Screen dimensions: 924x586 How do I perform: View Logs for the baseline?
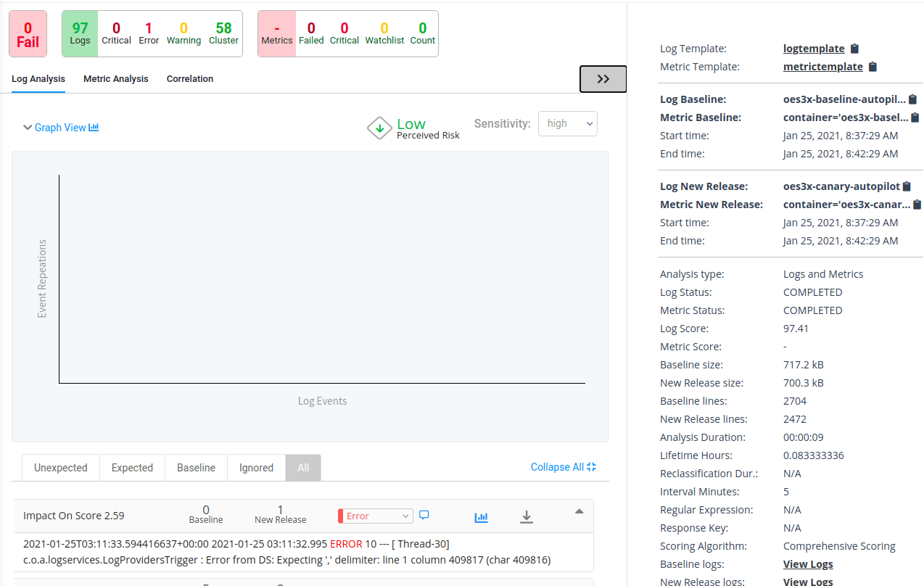(x=807, y=564)
